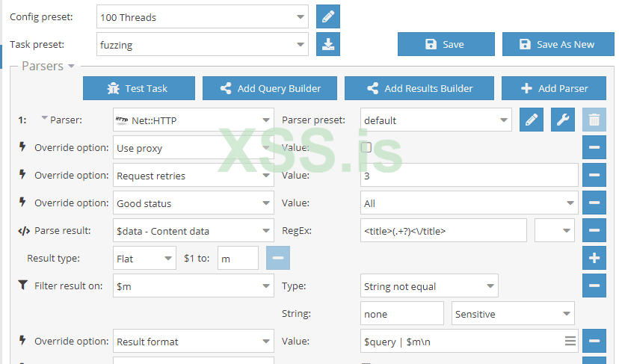Edit the parser preset with pencil icon
619x364 pixels.
pos(531,120)
